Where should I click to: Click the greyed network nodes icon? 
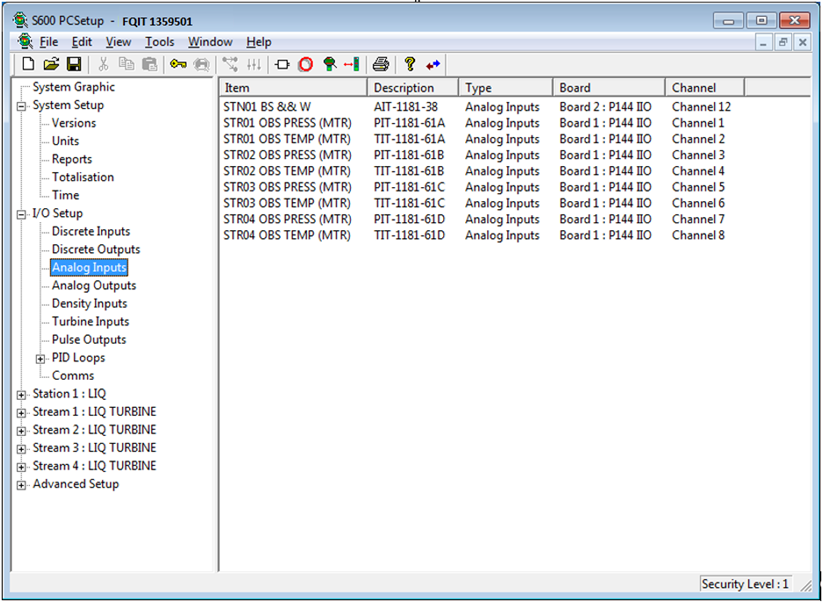(x=230, y=65)
